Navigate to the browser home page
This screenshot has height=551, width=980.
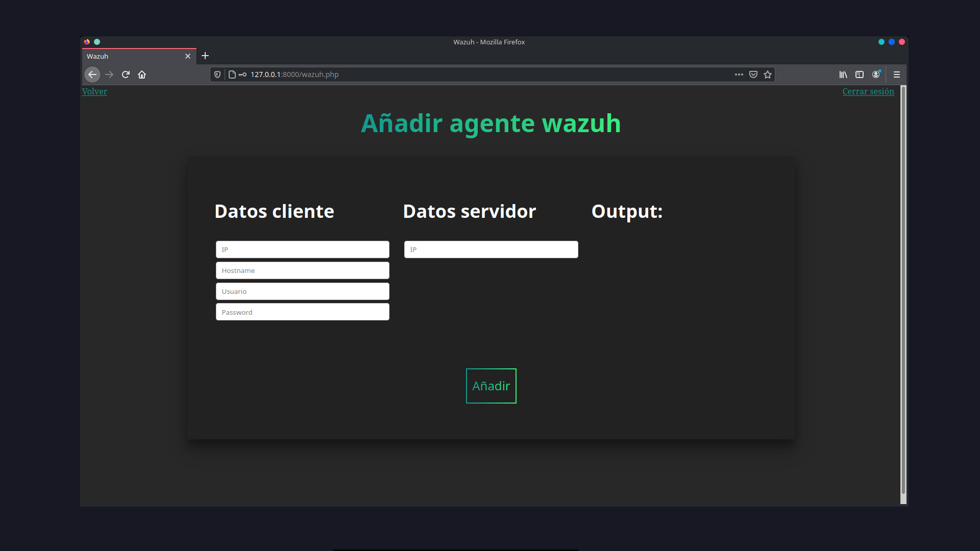click(x=142, y=74)
